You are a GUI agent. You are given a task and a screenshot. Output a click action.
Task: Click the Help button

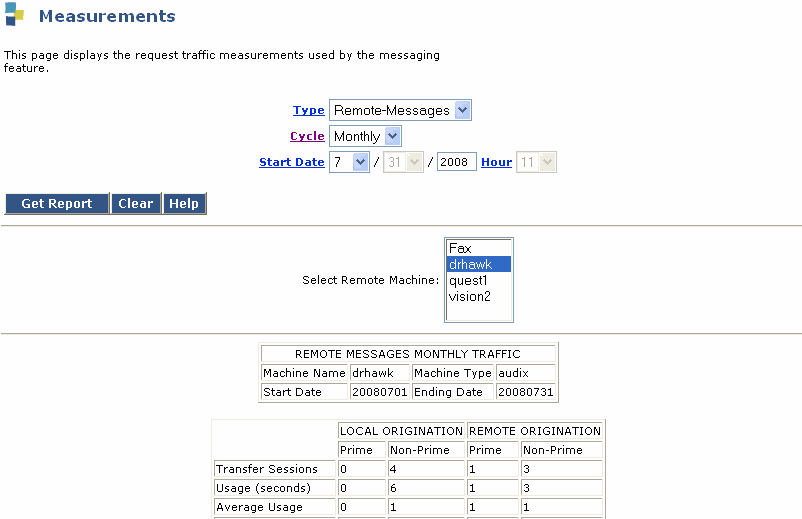184,204
